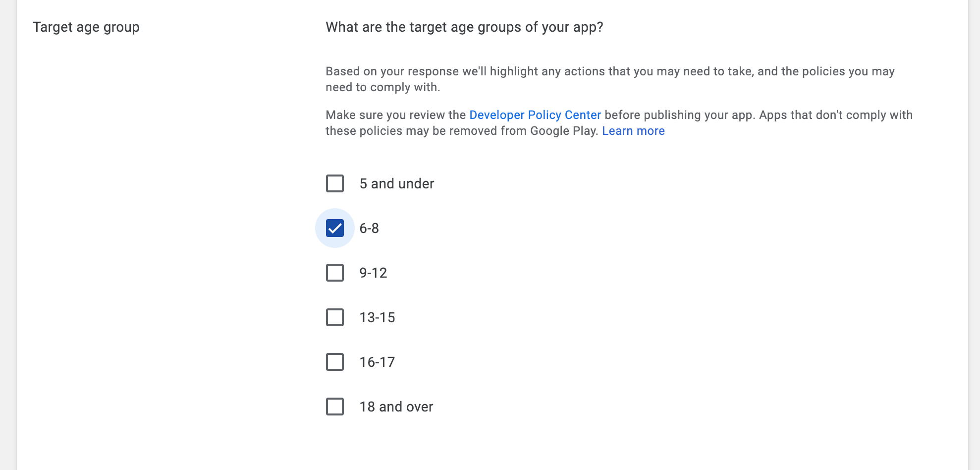
Task: Click the "5 and under" label text
Action: coord(396,184)
